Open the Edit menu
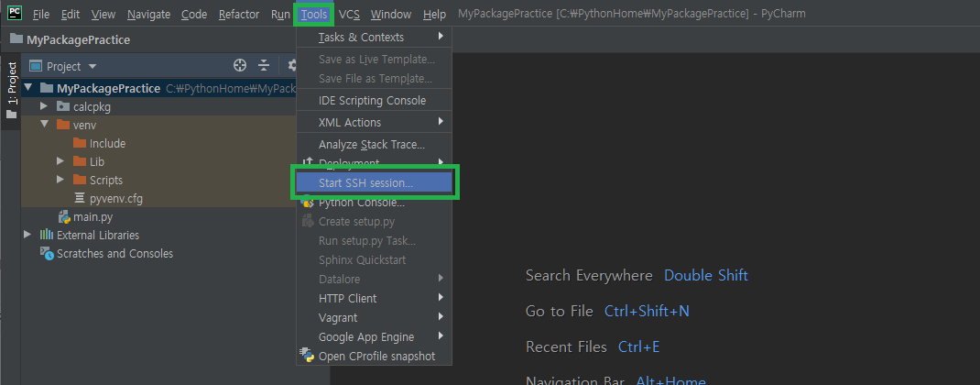This screenshot has height=385, width=980. (x=70, y=14)
